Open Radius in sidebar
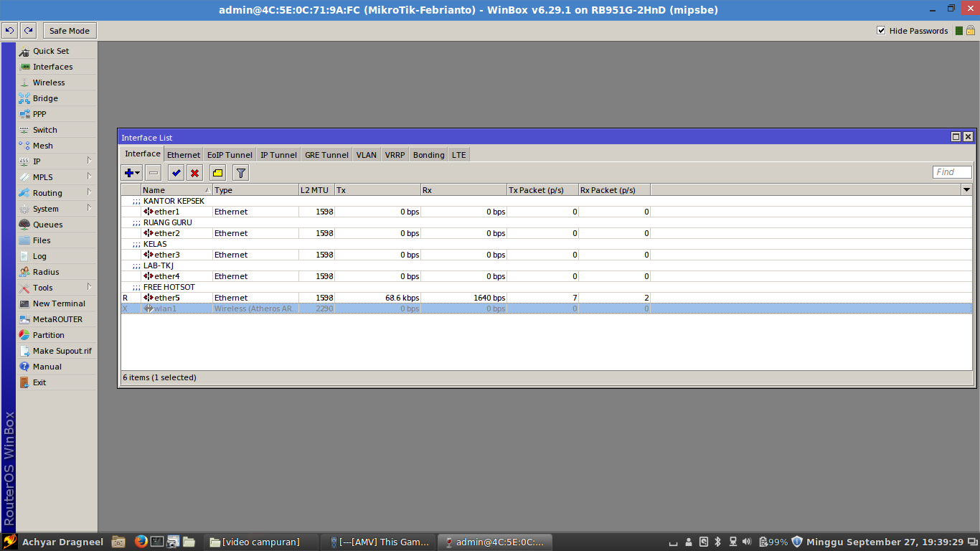This screenshot has height=551, width=980. tap(56, 272)
